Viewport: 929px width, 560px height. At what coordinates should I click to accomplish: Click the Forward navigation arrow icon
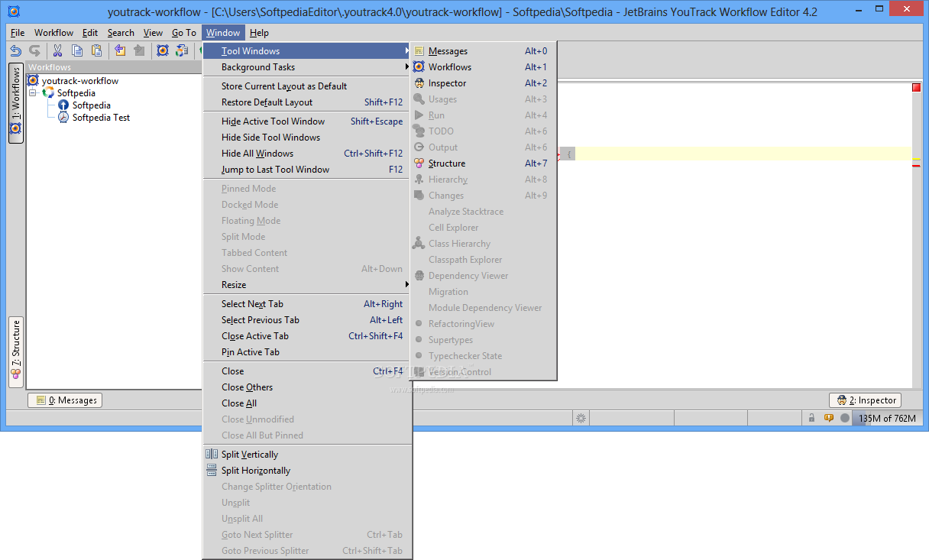pyautogui.click(x=139, y=50)
